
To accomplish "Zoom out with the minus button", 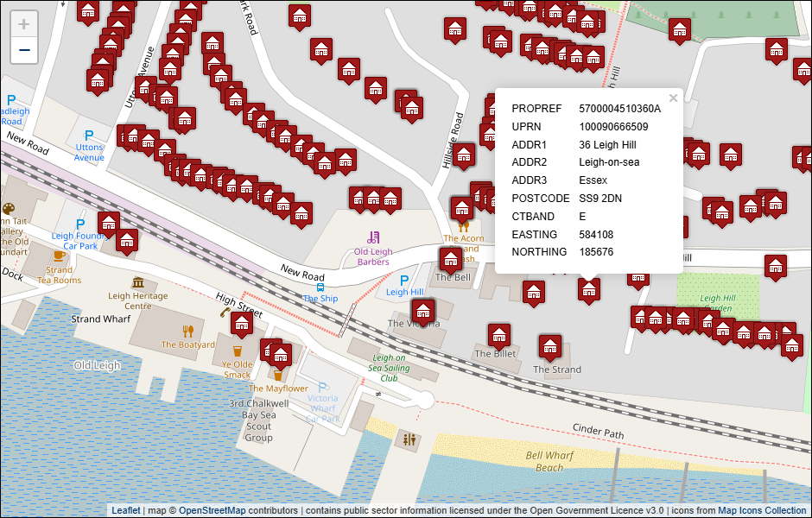I will point(24,50).
